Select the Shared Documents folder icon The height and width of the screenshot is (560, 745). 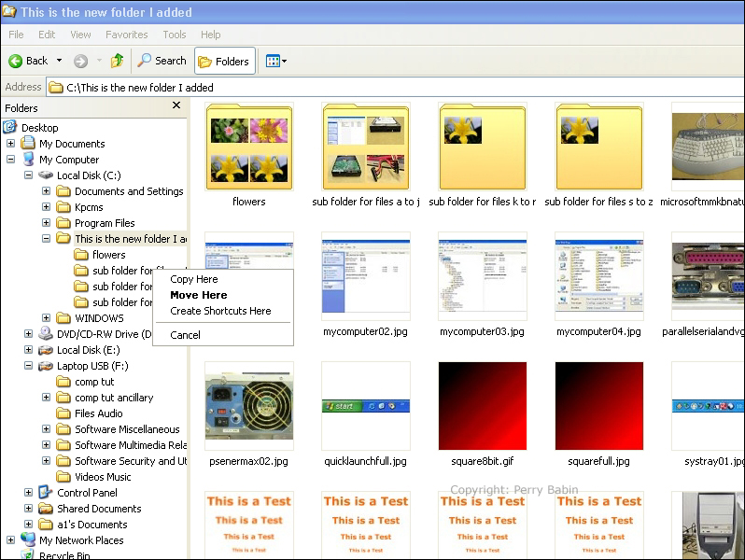[46, 509]
